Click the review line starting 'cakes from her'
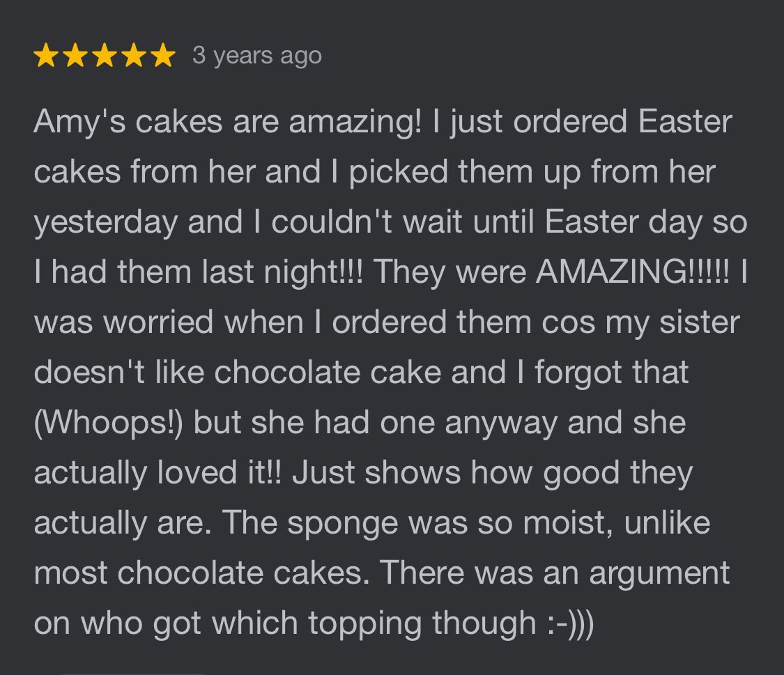 pyautogui.click(x=374, y=172)
